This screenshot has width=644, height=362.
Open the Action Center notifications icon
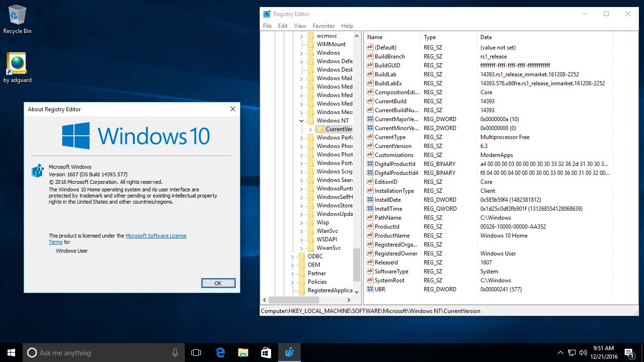pos(629,353)
